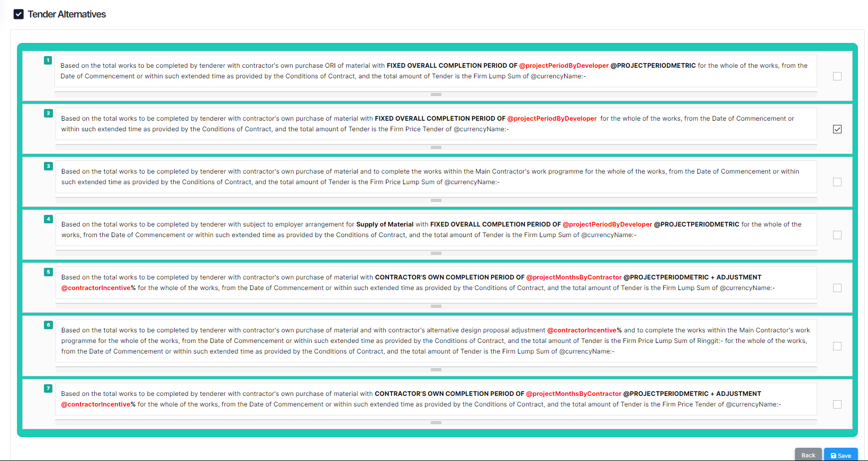Screen dimensions: 868x461
Task: Click into alternative 6 alternative design proposal text
Action: [436, 341]
